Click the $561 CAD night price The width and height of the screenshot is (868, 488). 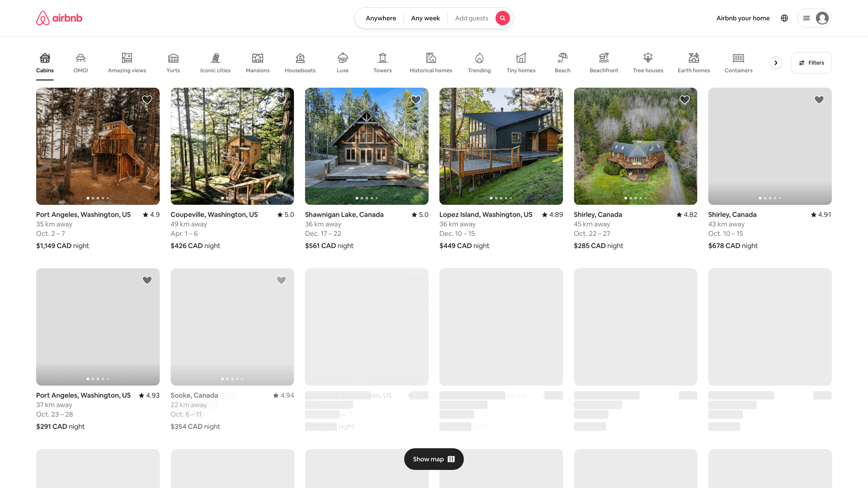pyautogui.click(x=329, y=246)
